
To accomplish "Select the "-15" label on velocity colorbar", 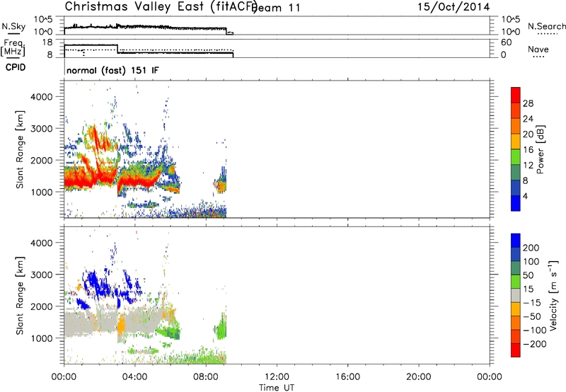I will (532, 303).
